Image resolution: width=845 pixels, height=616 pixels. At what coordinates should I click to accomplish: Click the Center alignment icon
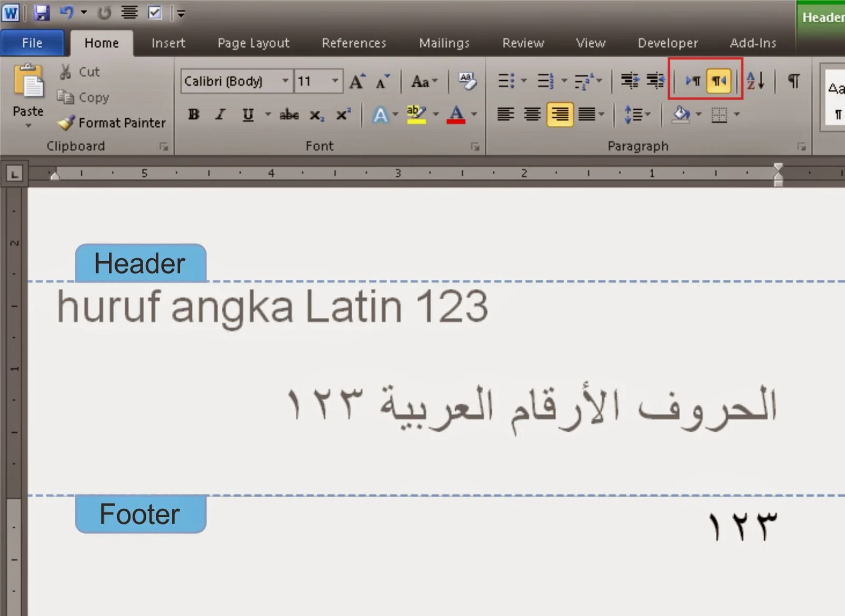pyautogui.click(x=532, y=114)
